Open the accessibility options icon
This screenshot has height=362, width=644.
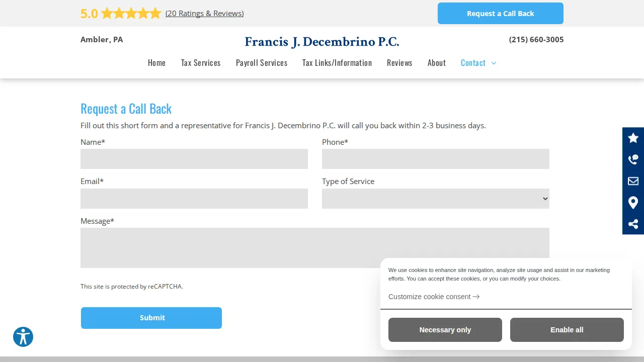tap(23, 337)
